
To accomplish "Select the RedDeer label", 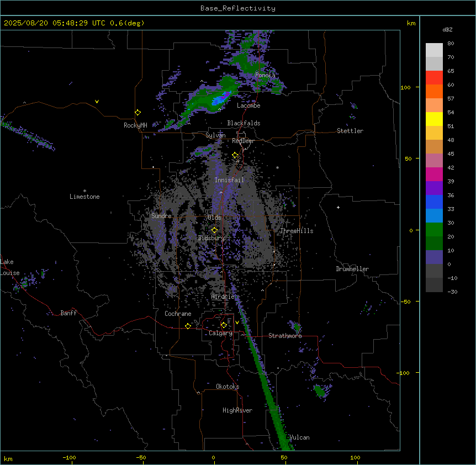I will click(x=243, y=141).
